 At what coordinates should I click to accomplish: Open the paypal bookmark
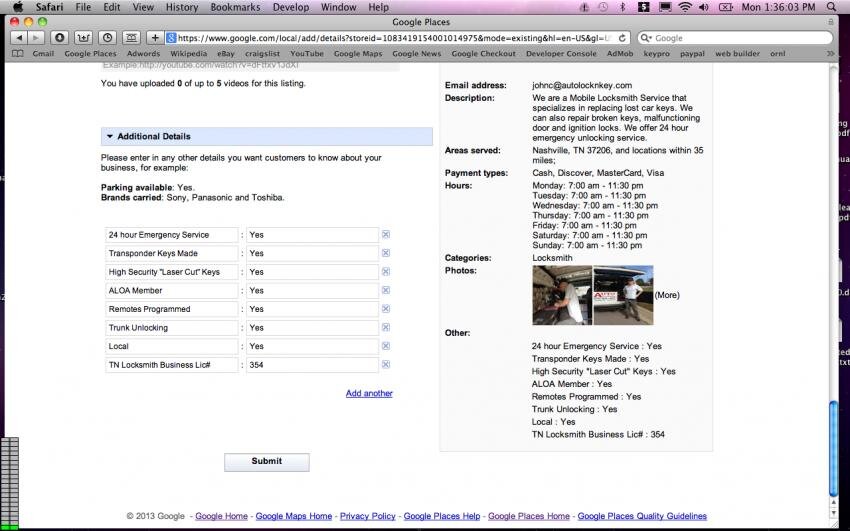pyautogui.click(x=692, y=54)
